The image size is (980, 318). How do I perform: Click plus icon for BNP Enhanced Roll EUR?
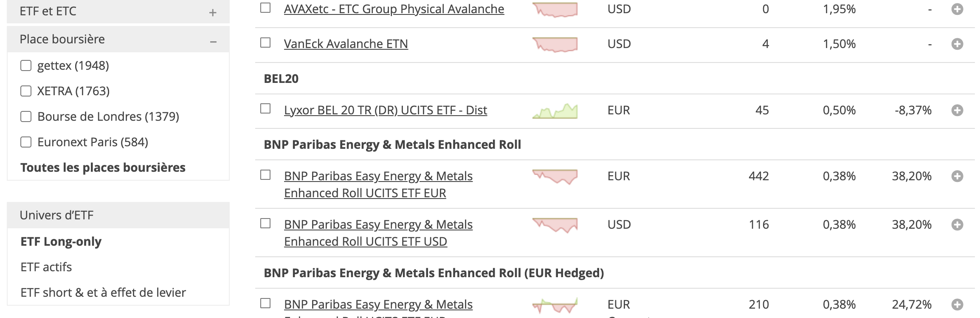(x=957, y=176)
